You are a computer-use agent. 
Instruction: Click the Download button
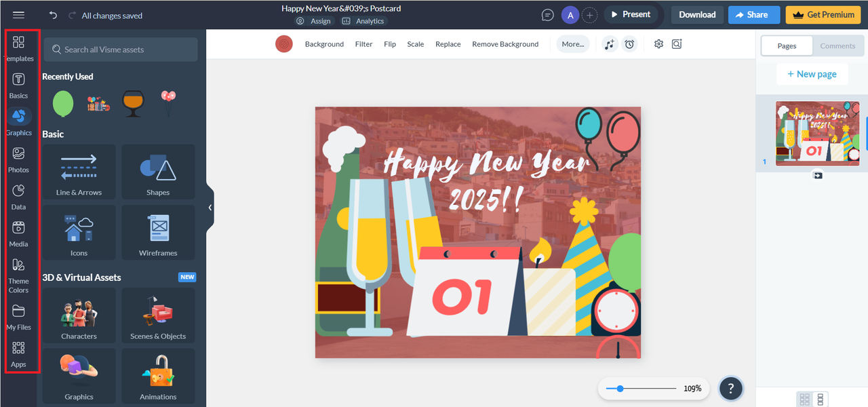pos(697,15)
